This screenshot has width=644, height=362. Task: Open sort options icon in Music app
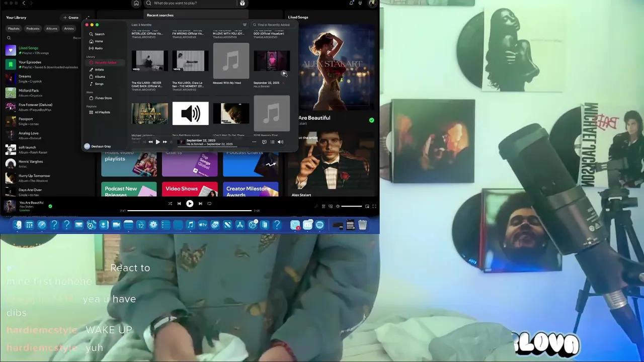(245, 25)
